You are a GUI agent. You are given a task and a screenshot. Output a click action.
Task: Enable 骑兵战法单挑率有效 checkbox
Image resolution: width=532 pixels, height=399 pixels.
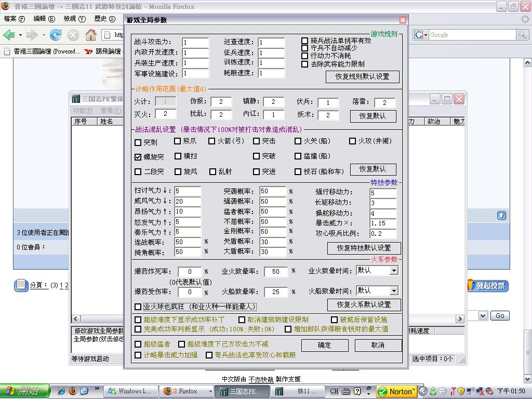[304, 41]
